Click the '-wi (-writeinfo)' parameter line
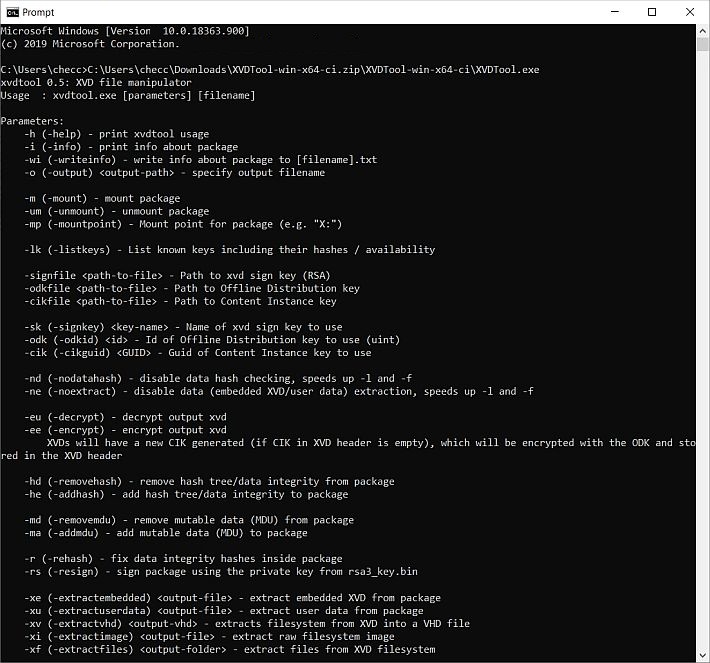 click(x=201, y=159)
